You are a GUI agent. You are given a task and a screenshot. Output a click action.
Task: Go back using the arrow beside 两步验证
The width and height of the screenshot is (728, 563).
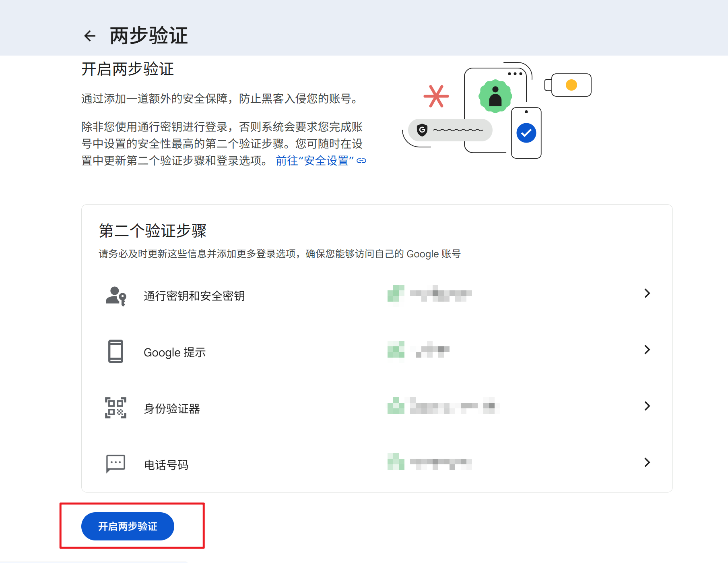pos(90,36)
